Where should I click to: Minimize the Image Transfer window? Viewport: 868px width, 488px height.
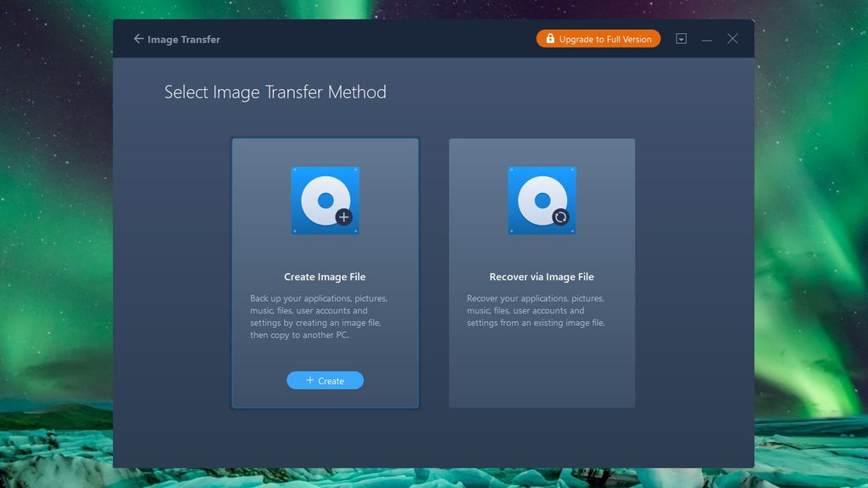(706, 38)
